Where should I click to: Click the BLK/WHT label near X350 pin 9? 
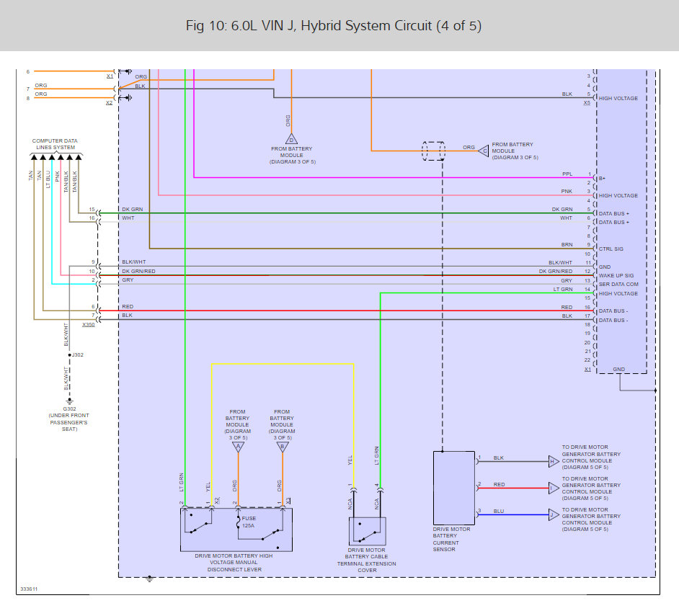point(134,262)
